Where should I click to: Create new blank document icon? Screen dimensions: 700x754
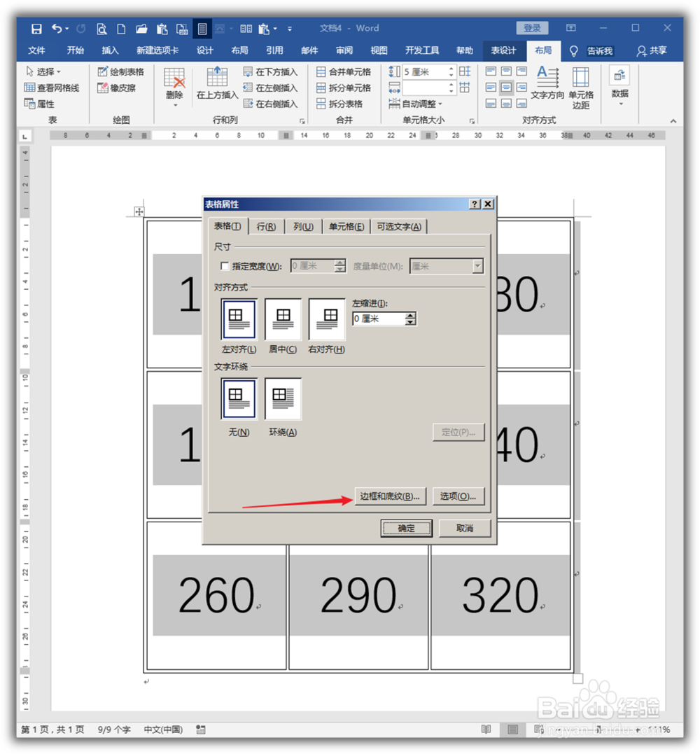(x=121, y=29)
